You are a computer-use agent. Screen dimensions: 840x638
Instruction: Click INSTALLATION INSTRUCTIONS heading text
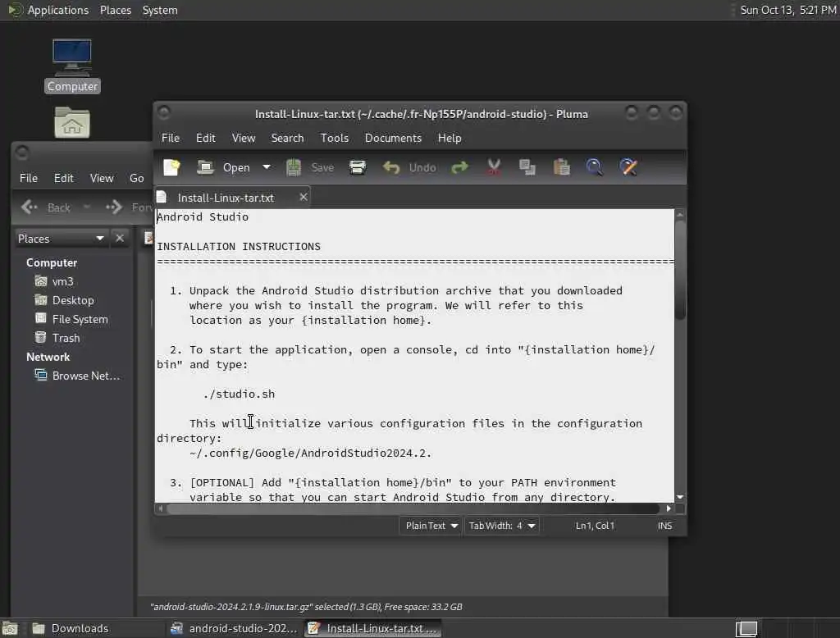click(239, 247)
